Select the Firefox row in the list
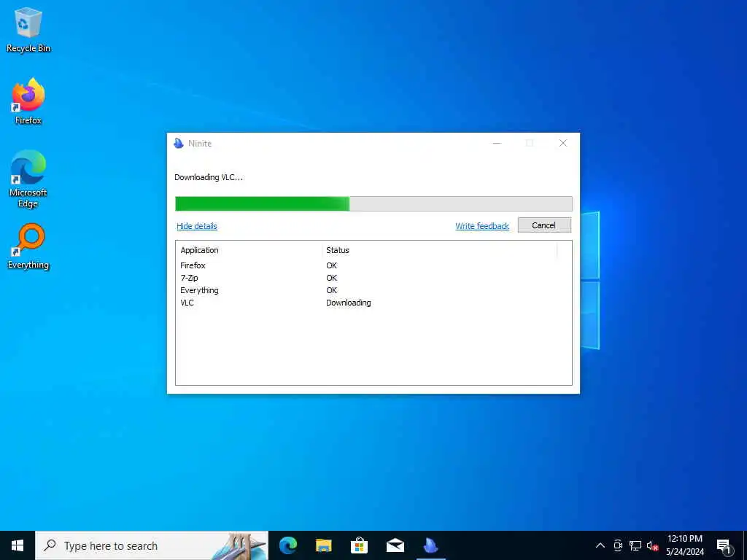The image size is (747, 560). (x=373, y=265)
